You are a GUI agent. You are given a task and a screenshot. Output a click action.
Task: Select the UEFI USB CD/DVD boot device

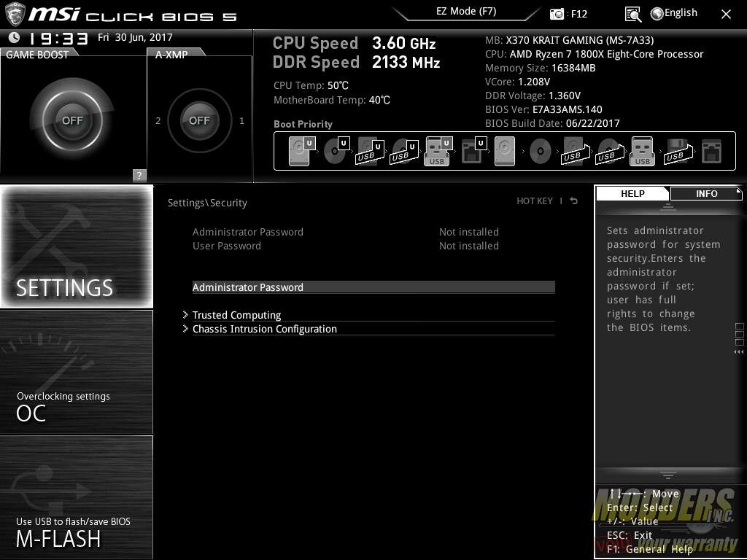pyautogui.click(x=404, y=151)
